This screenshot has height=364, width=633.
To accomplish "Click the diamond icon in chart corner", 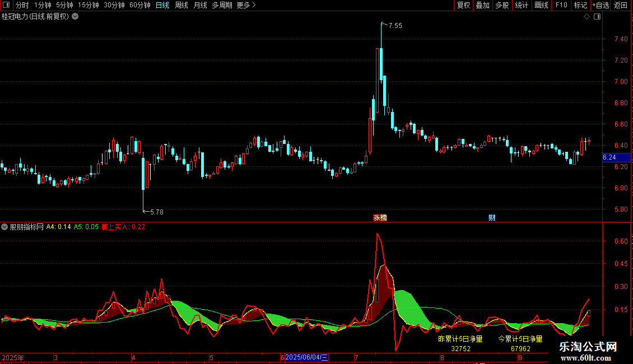I will (587, 17).
